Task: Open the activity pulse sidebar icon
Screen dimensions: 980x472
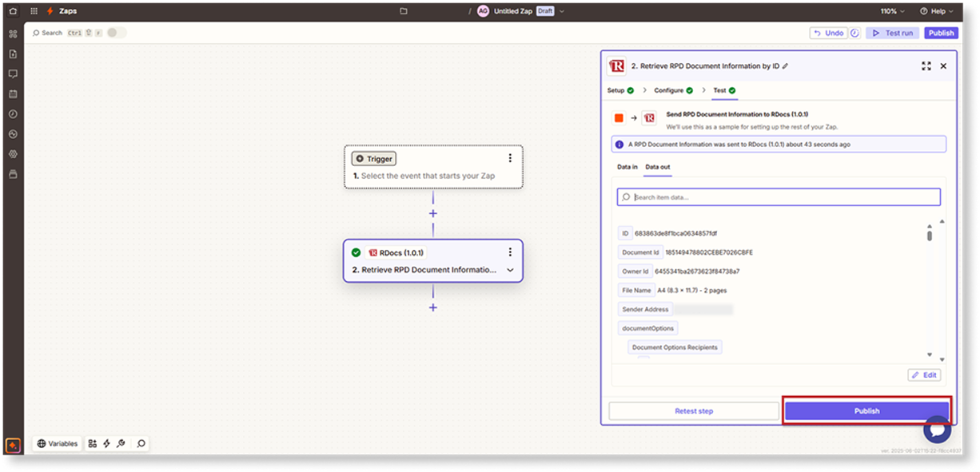Action: click(x=13, y=133)
